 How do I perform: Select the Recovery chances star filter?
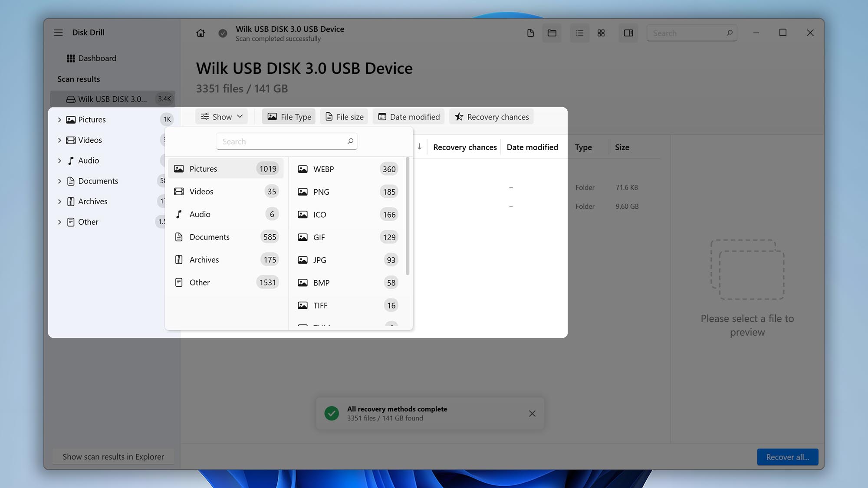[491, 116]
